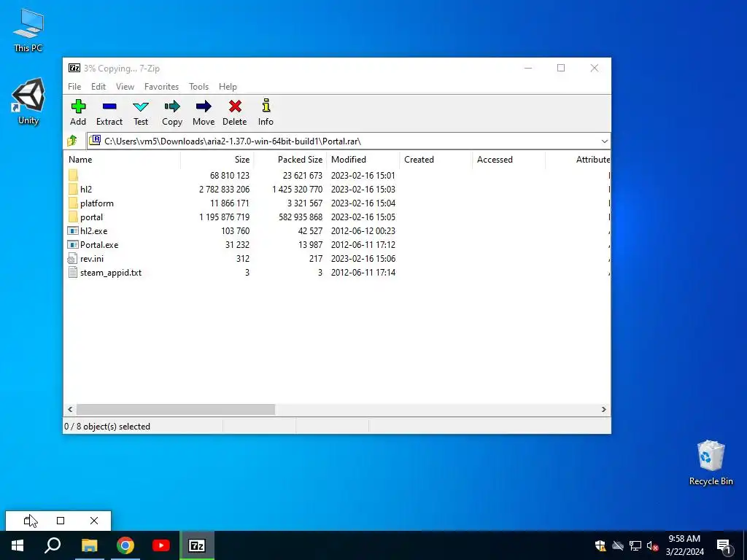Select the Recycle Bin desktop icon

pyautogui.click(x=711, y=463)
